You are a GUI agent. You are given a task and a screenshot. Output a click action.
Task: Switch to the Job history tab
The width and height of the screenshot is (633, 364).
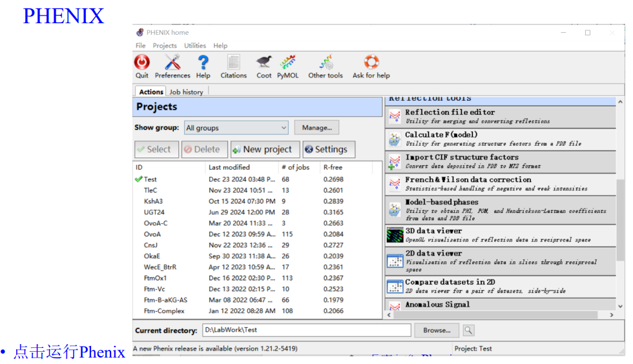186,92
